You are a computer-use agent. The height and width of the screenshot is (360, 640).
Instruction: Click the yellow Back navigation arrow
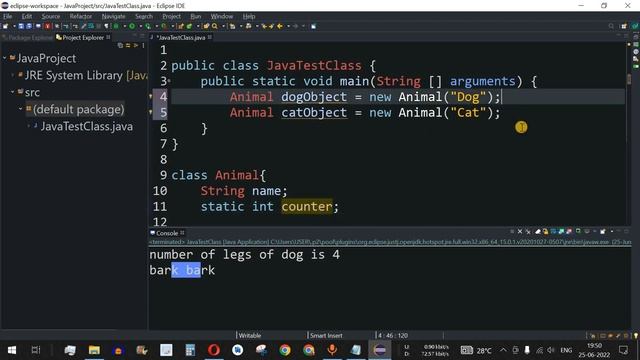click(280, 26)
